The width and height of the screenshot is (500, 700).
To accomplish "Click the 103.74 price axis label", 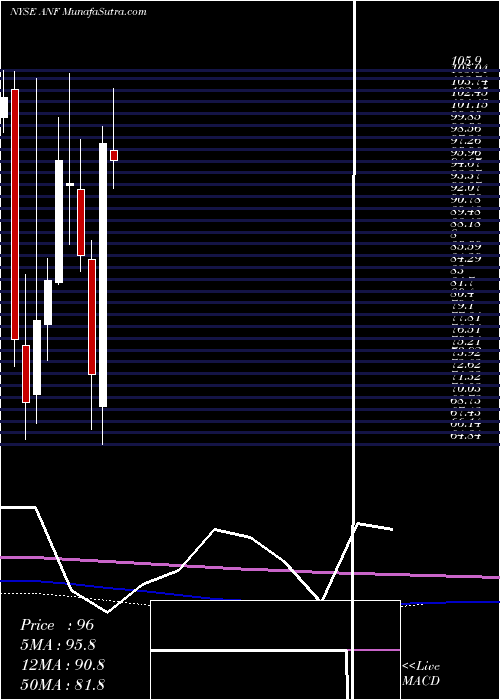I will point(469,82).
